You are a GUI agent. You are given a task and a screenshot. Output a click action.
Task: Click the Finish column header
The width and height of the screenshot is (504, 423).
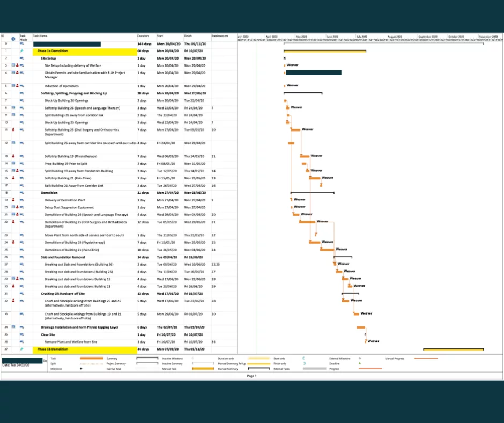tap(188, 36)
